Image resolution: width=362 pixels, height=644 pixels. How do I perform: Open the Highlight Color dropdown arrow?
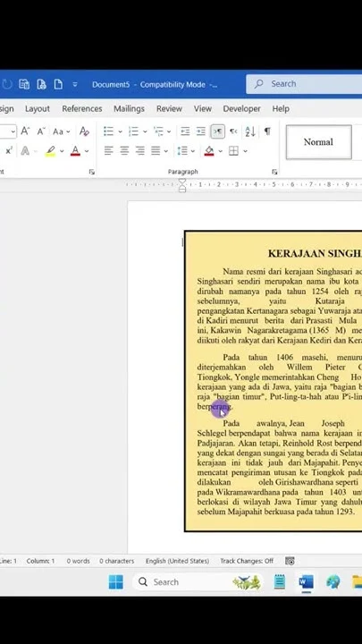pyautogui.click(x=62, y=151)
